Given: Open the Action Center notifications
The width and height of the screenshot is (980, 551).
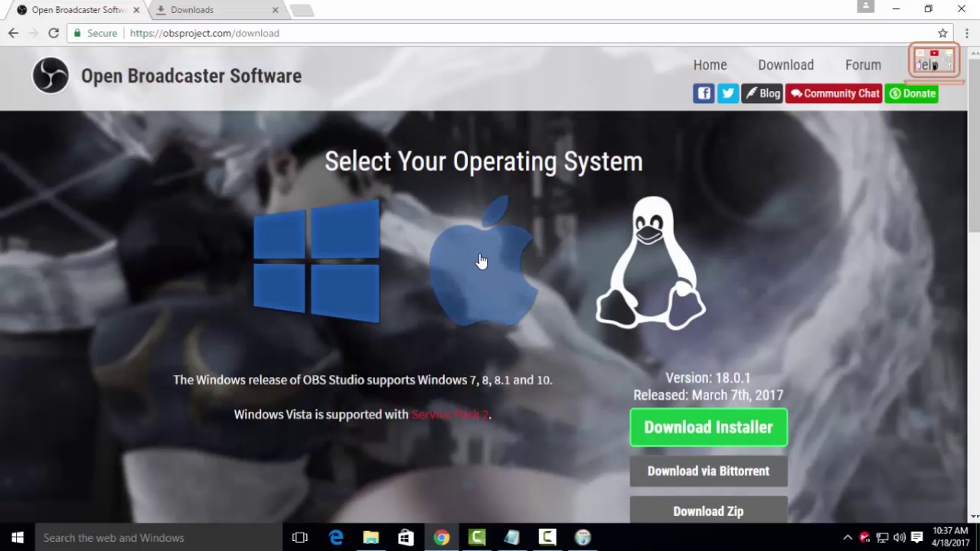Looking at the screenshot, I should (916, 537).
